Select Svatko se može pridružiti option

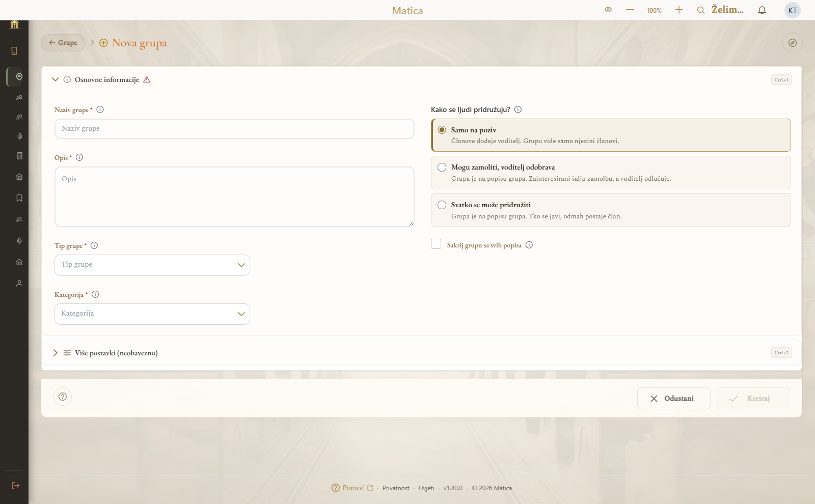611,210
